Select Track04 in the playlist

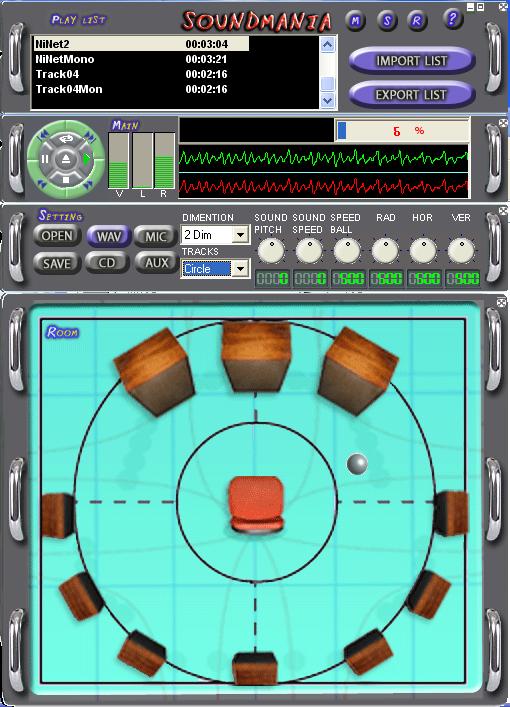[141, 74]
